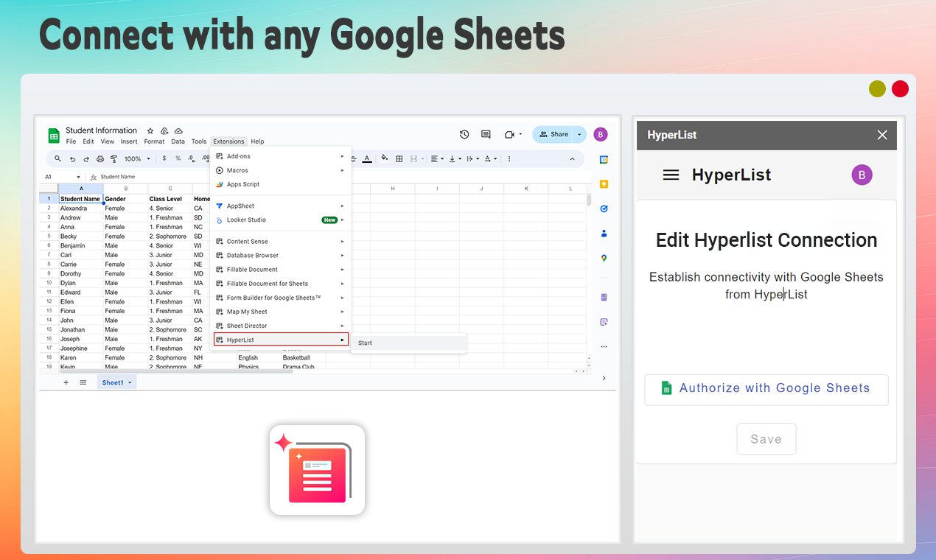Close the HyperList sidebar with X

tap(882, 135)
